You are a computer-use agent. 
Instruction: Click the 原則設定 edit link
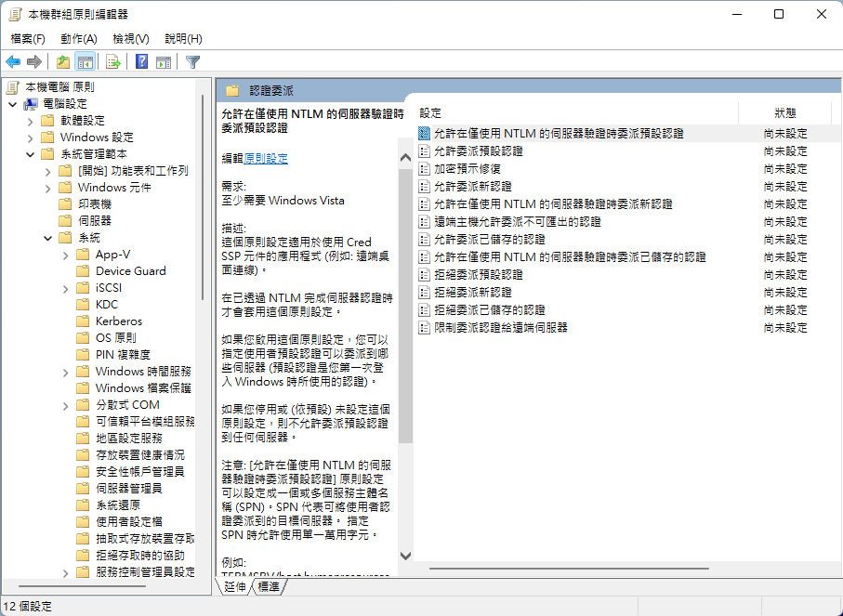tap(266, 159)
